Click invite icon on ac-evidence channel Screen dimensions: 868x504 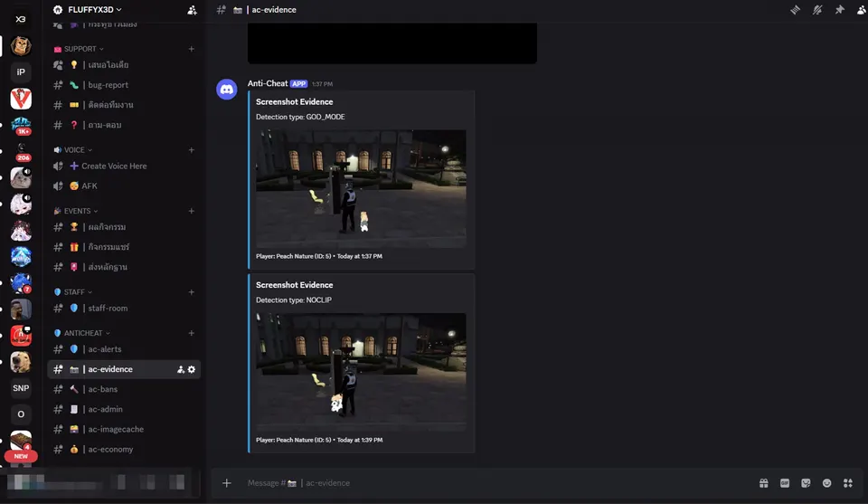[181, 369]
